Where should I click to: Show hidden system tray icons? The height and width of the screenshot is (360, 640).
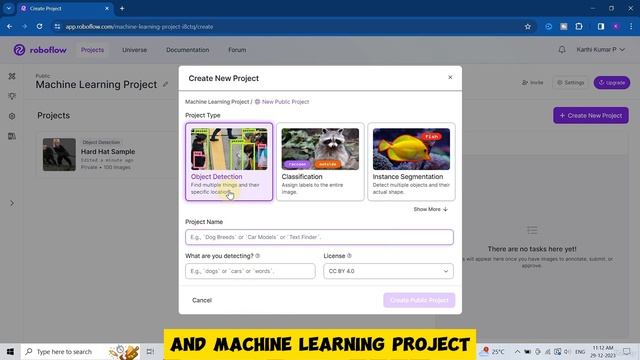[517, 351]
